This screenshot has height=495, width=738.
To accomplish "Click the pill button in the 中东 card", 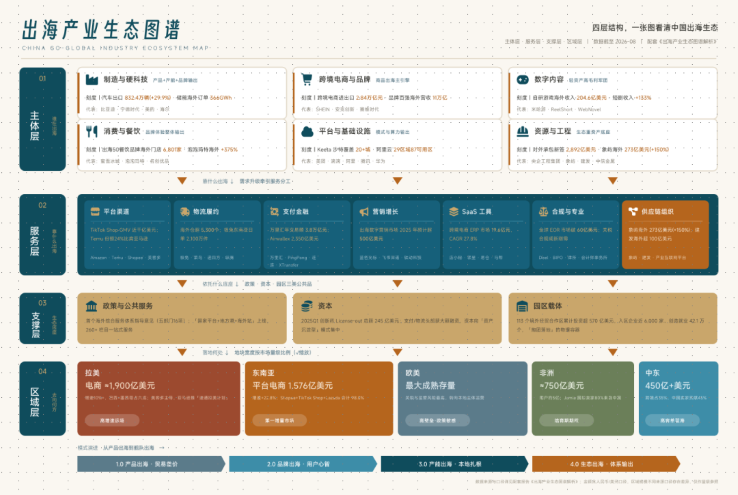I will [x=673, y=420].
